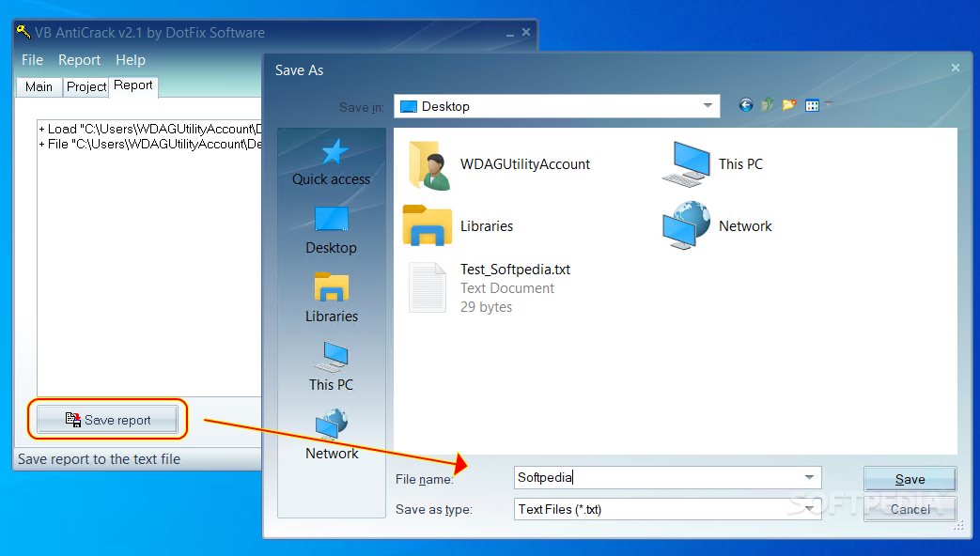Click the VB AntiCrack key icon in title bar
980x556 pixels.
[x=23, y=31]
